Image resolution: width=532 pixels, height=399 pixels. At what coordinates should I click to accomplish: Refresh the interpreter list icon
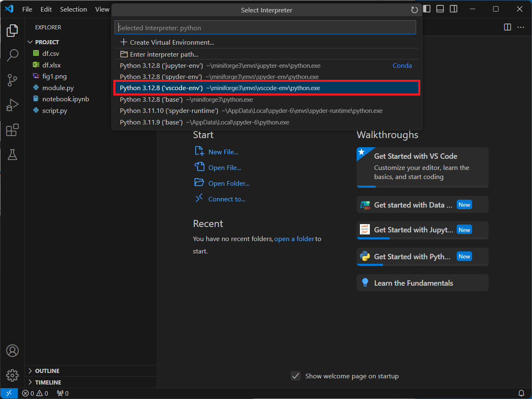[x=414, y=10]
